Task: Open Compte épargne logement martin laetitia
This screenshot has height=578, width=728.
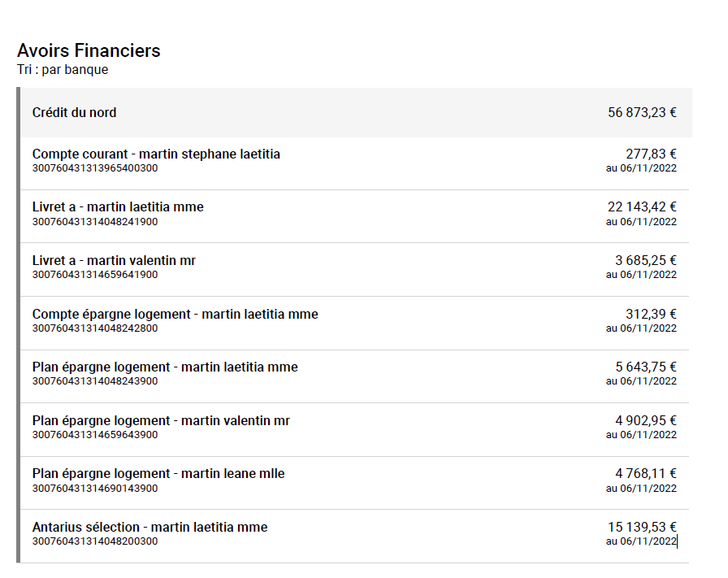Action: click(175, 314)
